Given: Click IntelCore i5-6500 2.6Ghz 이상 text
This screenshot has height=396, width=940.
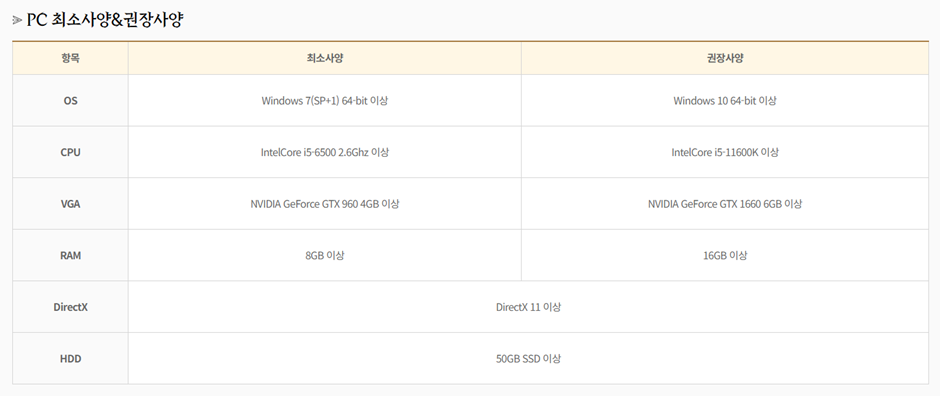Looking at the screenshot, I should (x=324, y=152).
